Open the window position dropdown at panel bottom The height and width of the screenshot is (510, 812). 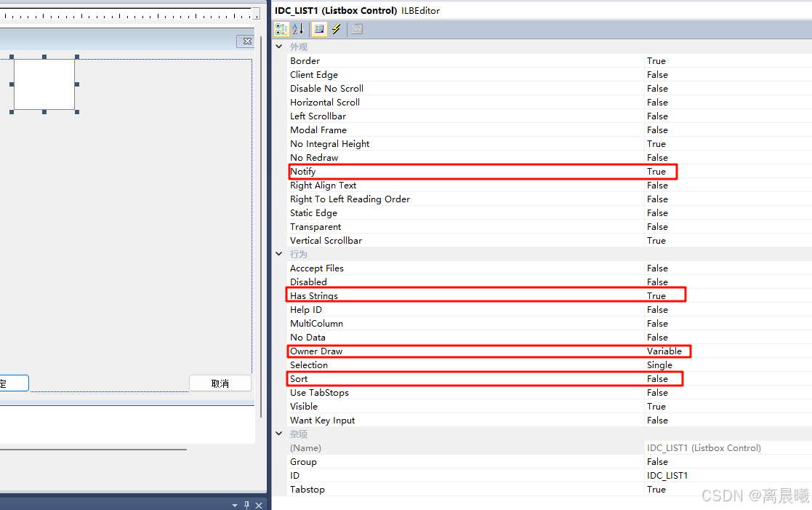[234, 505]
